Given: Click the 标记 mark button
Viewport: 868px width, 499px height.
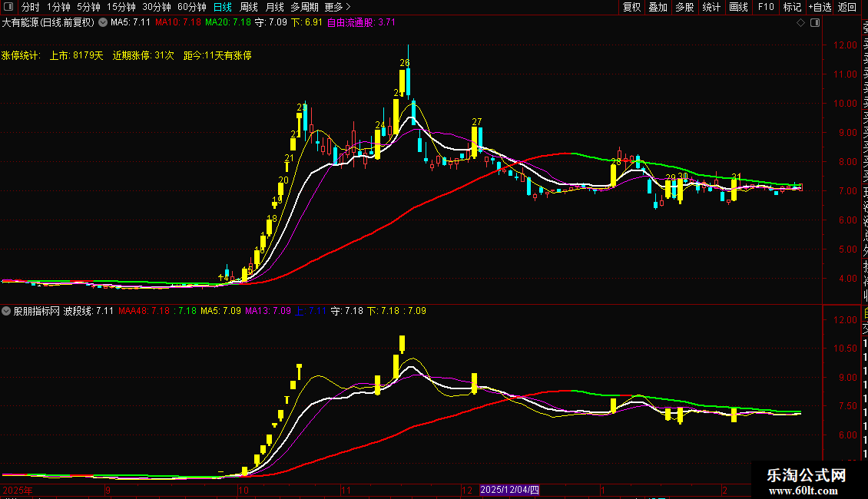Looking at the screenshot, I should pos(792,7).
